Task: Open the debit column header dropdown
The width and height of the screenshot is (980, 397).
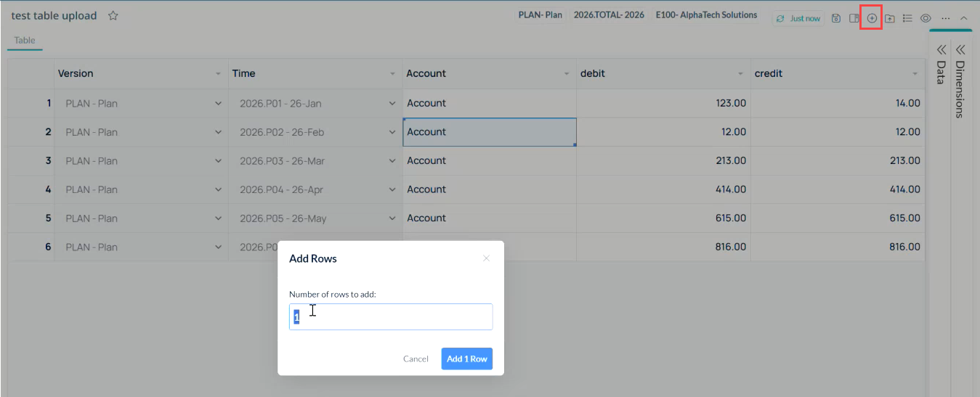Action: pos(741,74)
